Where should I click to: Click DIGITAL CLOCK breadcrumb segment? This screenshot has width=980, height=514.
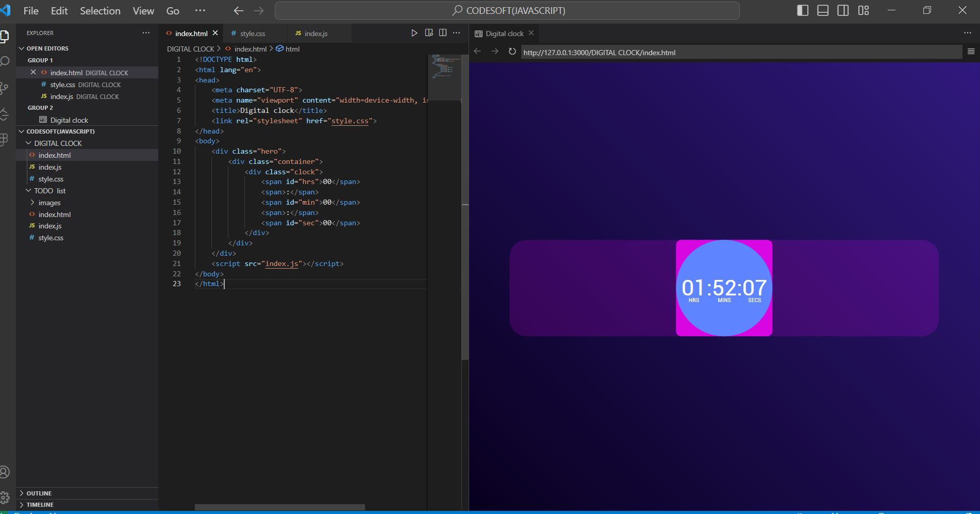click(x=190, y=49)
